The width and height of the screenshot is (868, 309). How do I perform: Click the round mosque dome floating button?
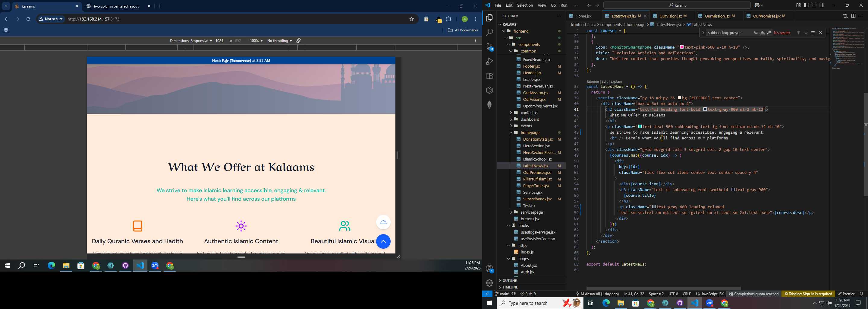point(383,222)
